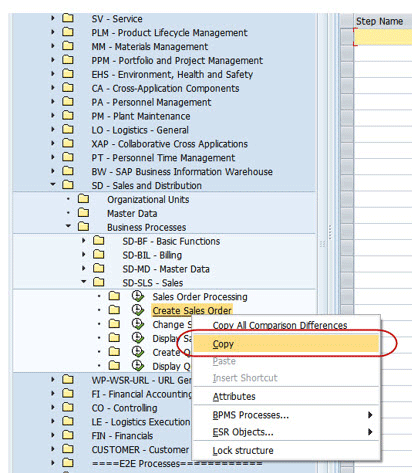
Task: Select Organizational Units entry
Action: (x=148, y=199)
